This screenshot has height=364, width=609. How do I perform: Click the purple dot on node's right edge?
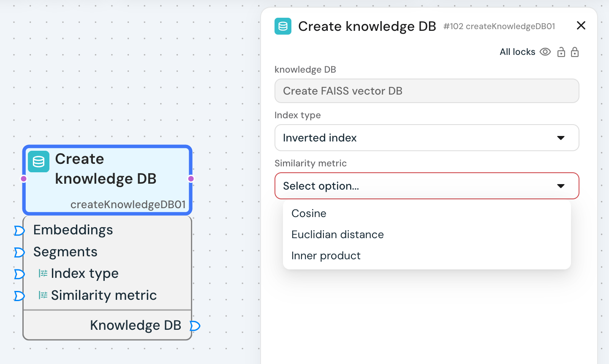pyautogui.click(x=191, y=179)
